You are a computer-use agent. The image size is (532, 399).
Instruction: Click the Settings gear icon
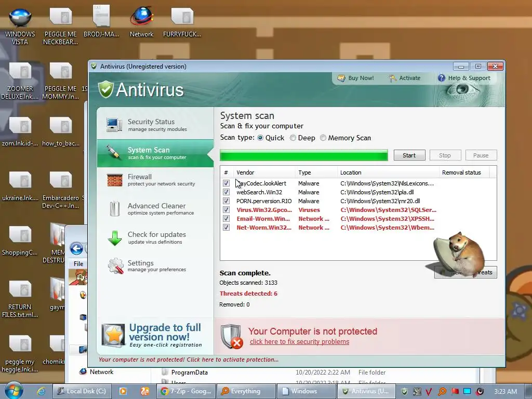tap(116, 266)
